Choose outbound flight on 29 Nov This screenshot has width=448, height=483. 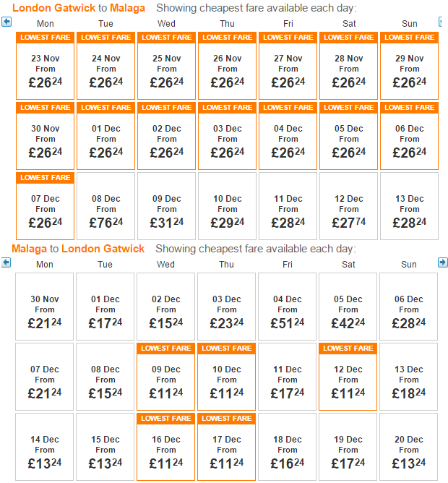click(x=409, y=66)
